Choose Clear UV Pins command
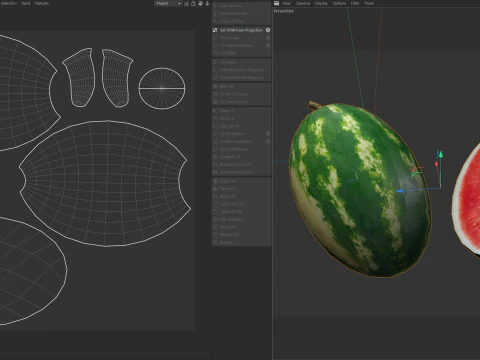Viewport: 480px width, 360px height. click(x=241, y=21)
